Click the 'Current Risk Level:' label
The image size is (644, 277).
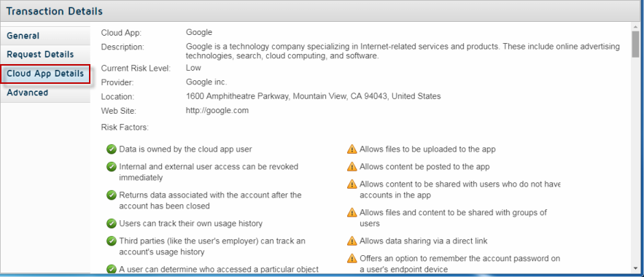(136, 68)
